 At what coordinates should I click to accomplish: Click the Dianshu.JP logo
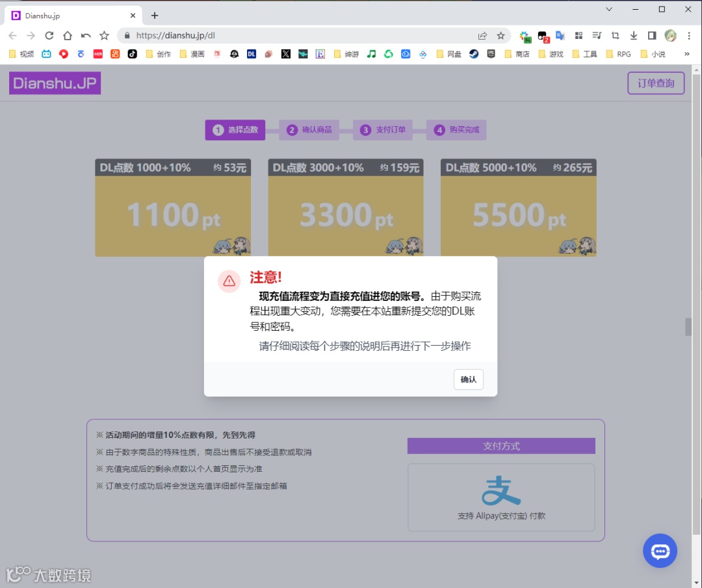click(55, 83)
